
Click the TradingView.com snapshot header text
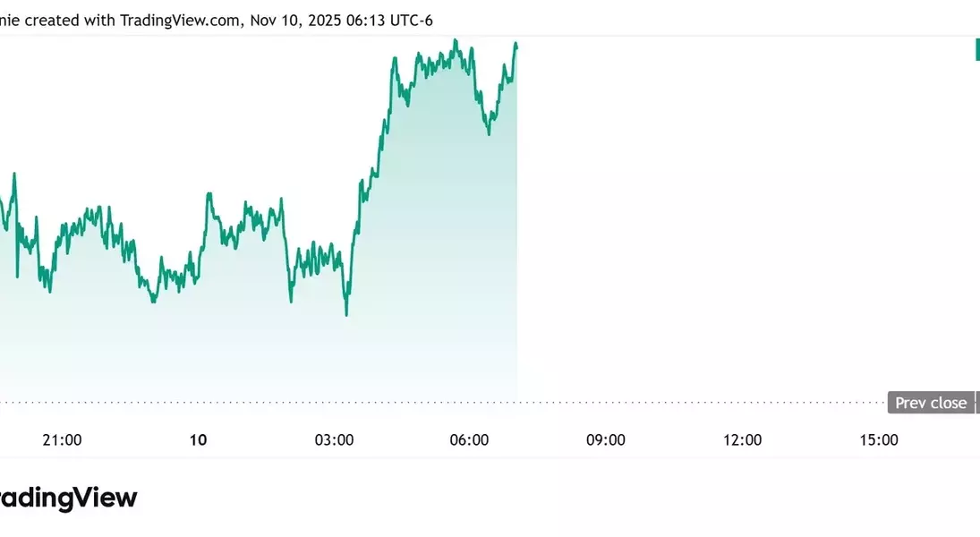pyautogui.click(x=217, y=20)
